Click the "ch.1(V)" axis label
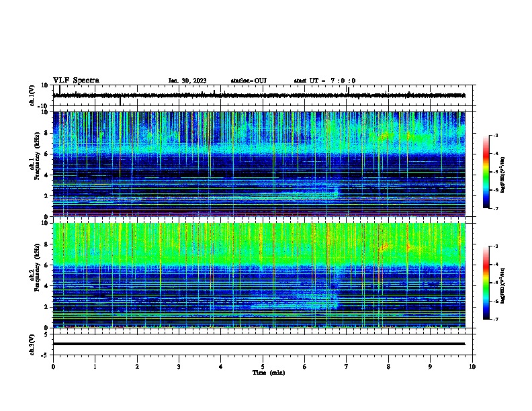 tap(32, 95)
